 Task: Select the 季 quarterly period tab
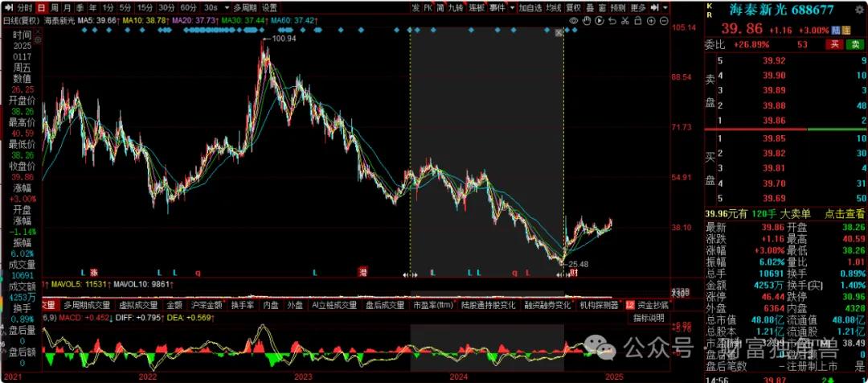(x=80, y=8)
